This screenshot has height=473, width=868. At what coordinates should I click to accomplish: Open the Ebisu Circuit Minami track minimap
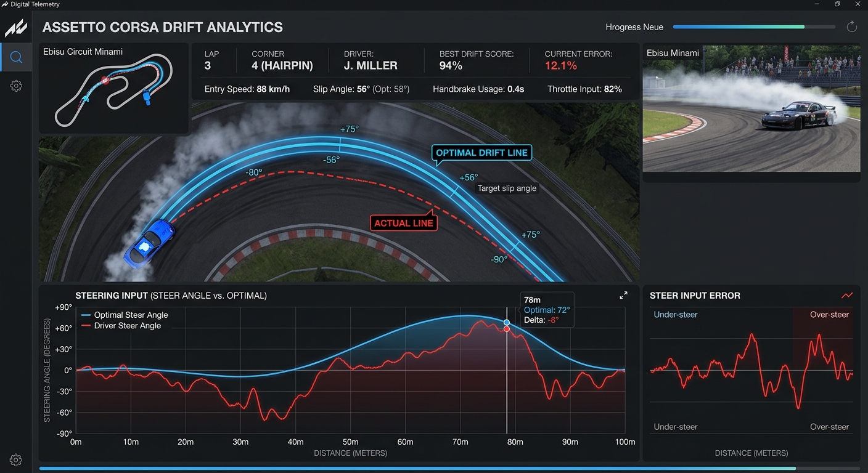click(x=113, y=88)
